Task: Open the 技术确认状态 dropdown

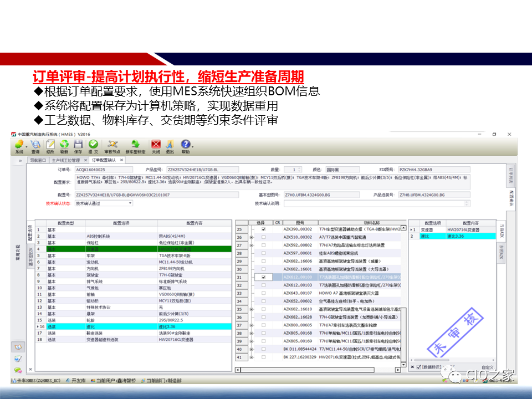Action: (x=130, y=203)
